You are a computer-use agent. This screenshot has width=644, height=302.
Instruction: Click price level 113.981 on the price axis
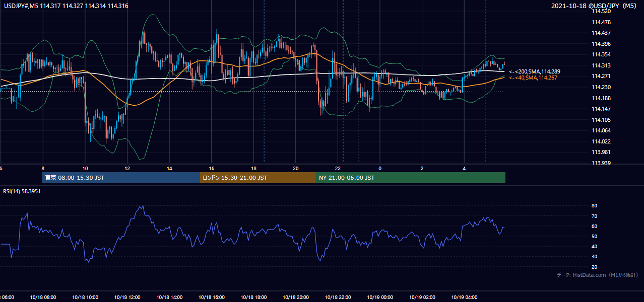pos(602,152)
